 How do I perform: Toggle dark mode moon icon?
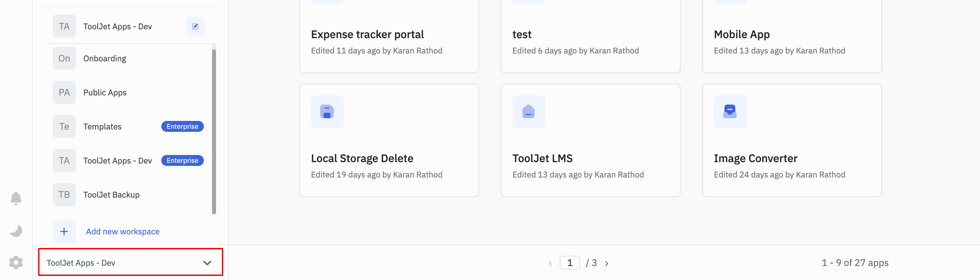pyautogui.click(x=16, y=231)
